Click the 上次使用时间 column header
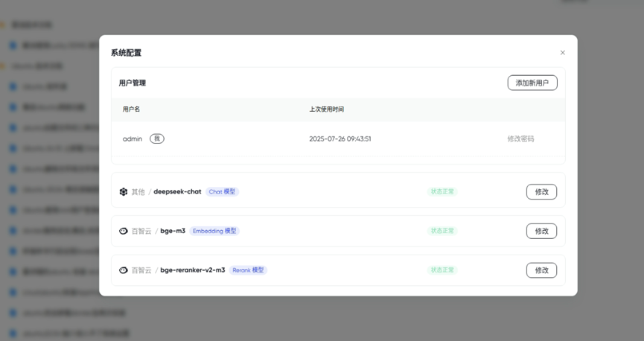Image resolution: width=644 pixels, height=341 pixels. 327,109
